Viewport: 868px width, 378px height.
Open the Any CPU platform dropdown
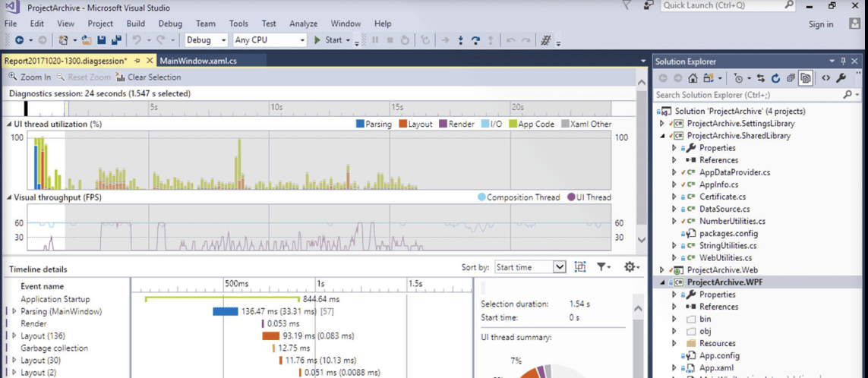270,39
